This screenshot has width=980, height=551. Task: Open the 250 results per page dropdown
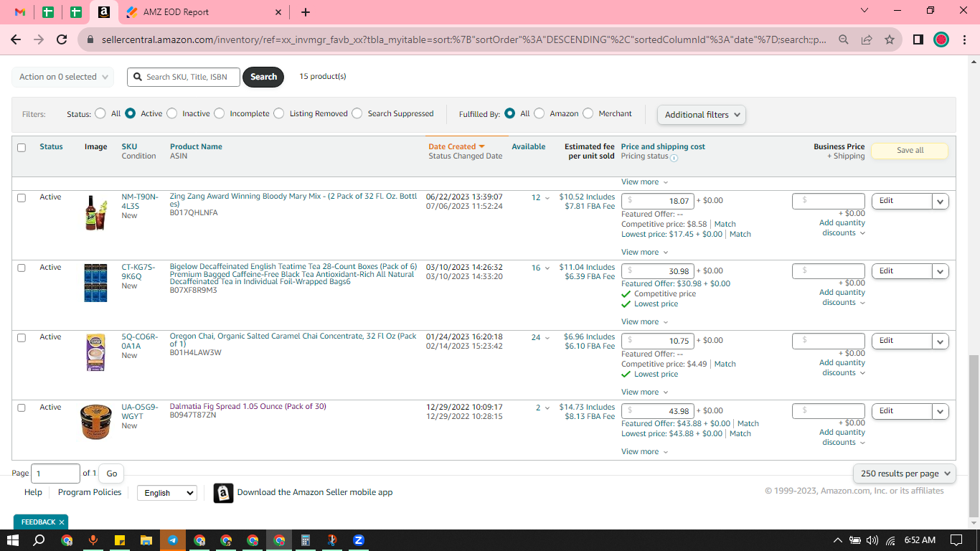point(905,474)
